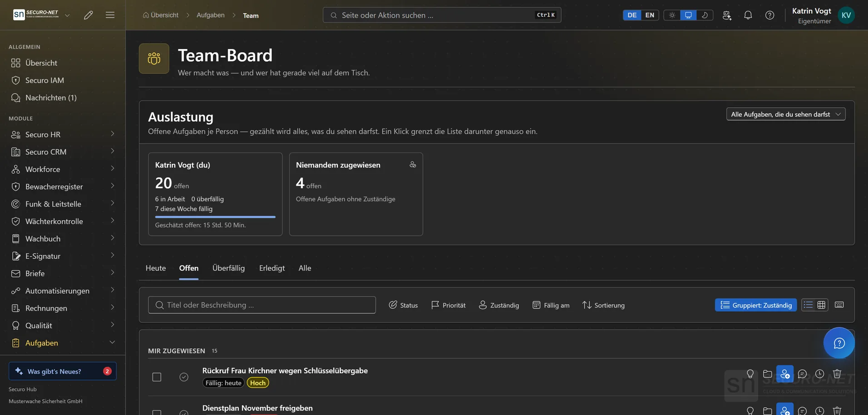Tick the checkbox for Rückruf Frau Kirchner
This screenshot has width=868, height=415.
(157, 377)
